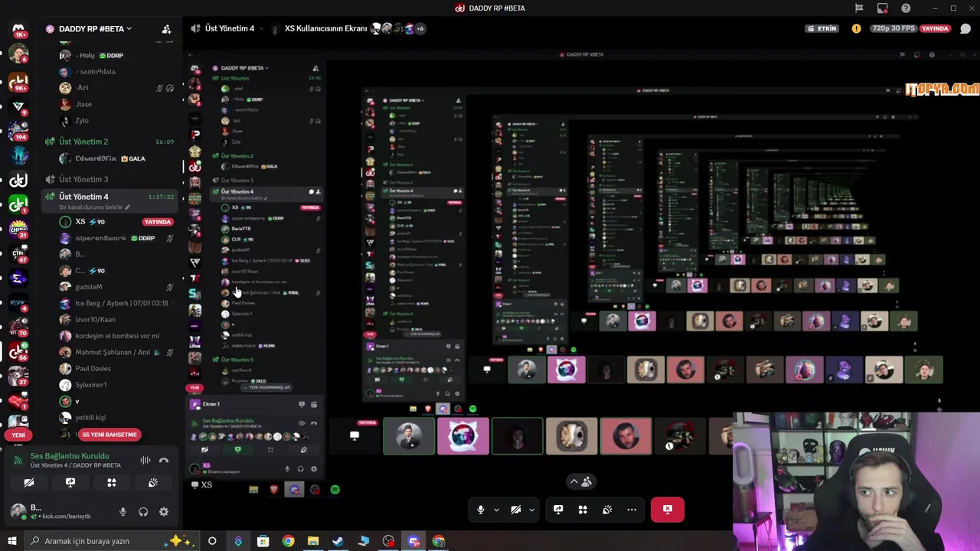The image size is (980, 551).
Task: Toggle headphone deafen in user panel
Action: click(143, 512)
